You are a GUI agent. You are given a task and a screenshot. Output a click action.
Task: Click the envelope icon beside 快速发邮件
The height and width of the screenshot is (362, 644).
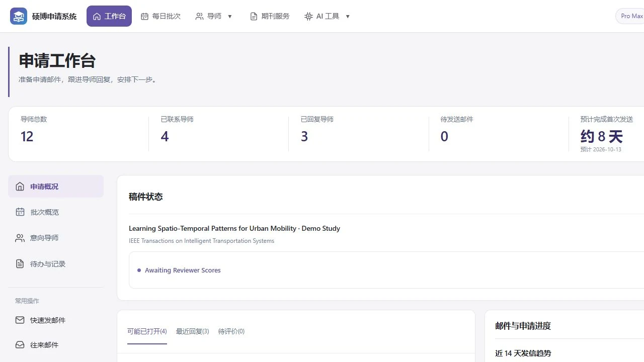pos(20,320)
